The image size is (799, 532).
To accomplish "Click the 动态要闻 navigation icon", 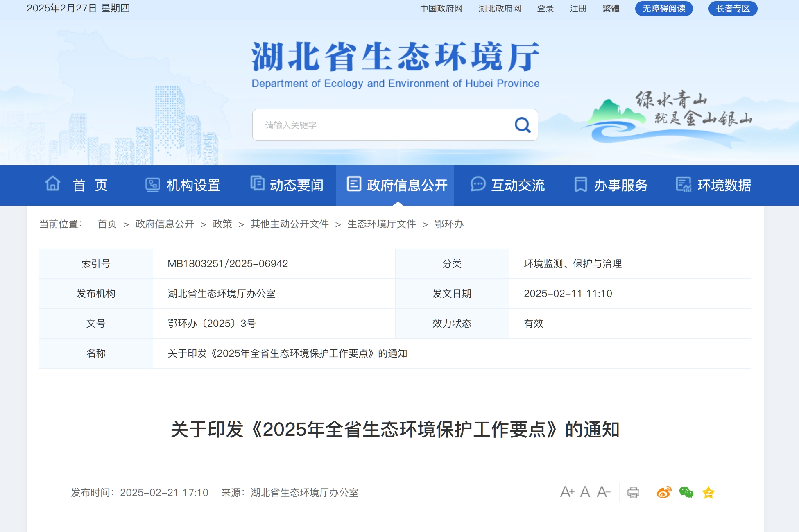I will tap(258, 183).
